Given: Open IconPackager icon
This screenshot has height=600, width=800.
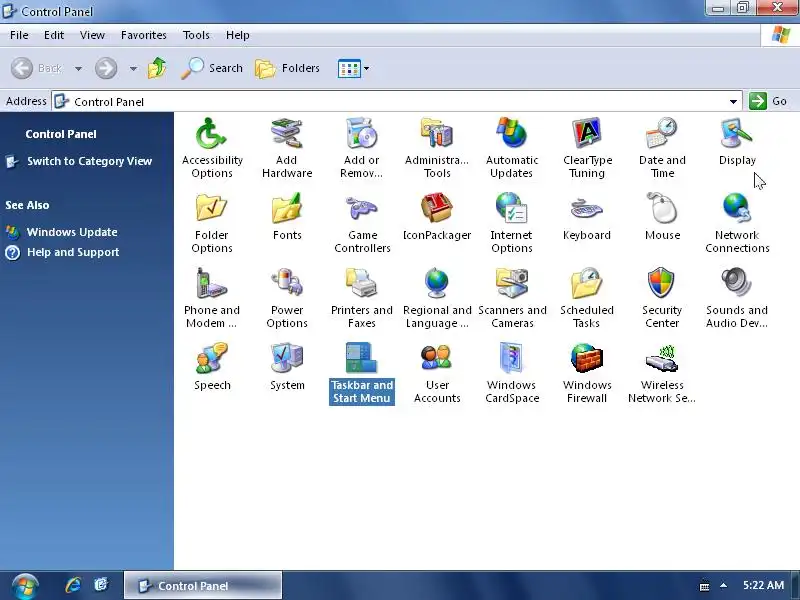Looking at the screenshot, I should click(437, 216).
